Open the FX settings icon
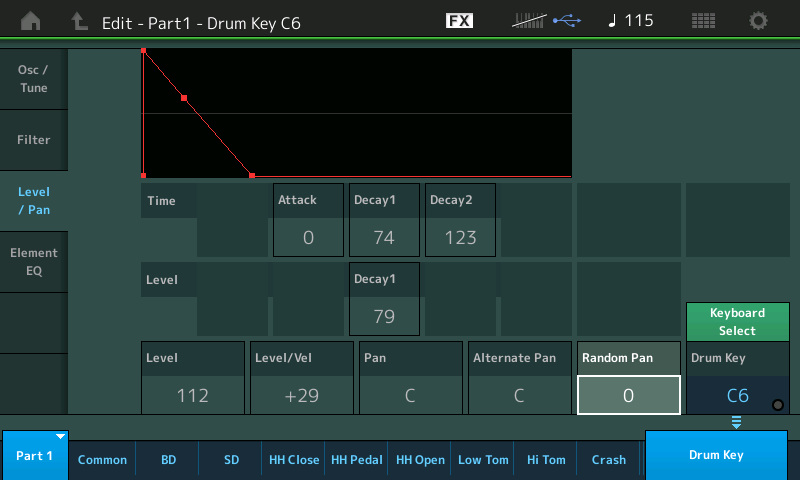Viewport: 800px width, 480px height. click(459, 21)
